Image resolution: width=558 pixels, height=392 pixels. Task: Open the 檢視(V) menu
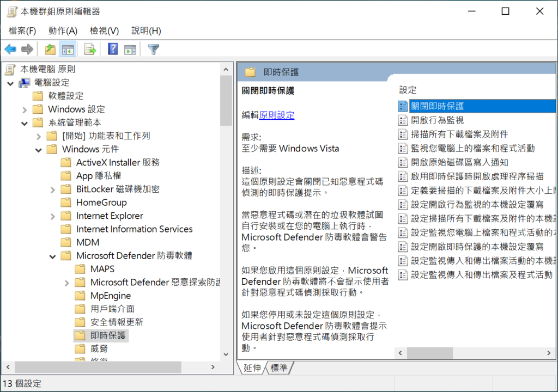(104, 31)
